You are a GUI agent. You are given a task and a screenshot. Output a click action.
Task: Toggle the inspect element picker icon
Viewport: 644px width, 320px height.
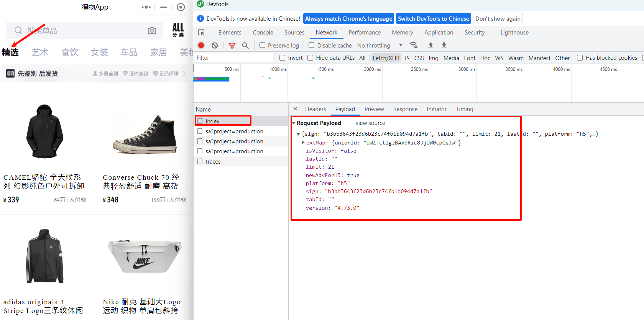coord(201,33)
